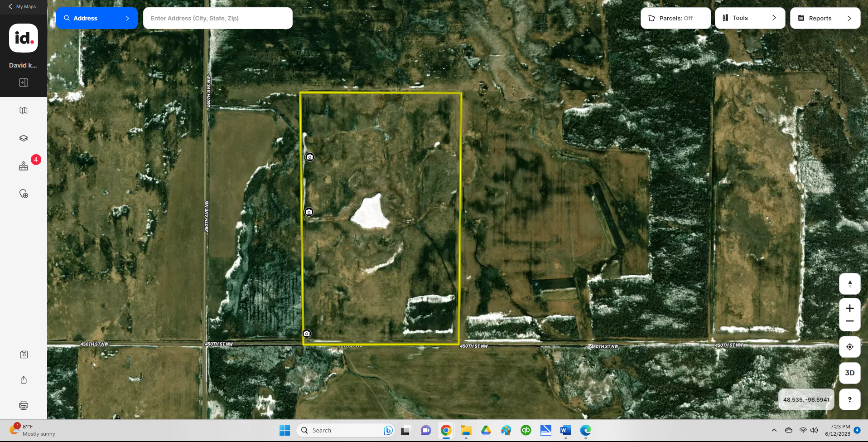Expand the Address search type dropdown
Image resolution: width=868 pixels, height=442 pixels.
pos(97,18)
